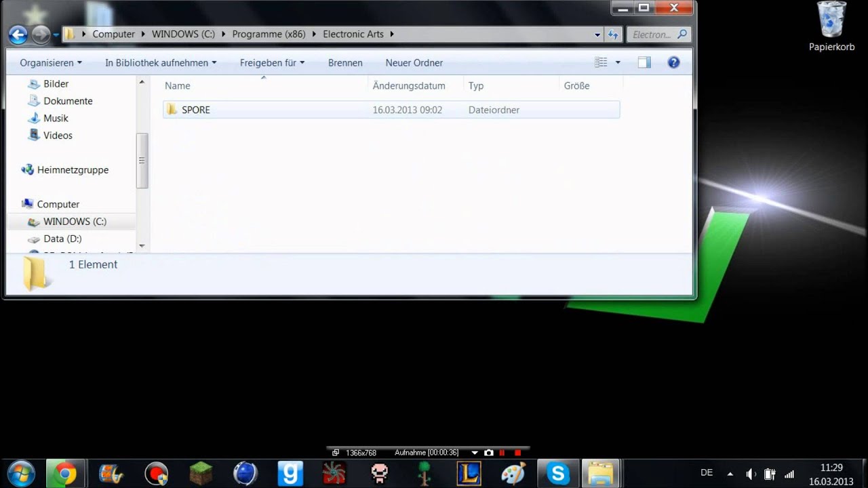
Task: Select Musik in navigation pane
Action: (x=56, y=118)
